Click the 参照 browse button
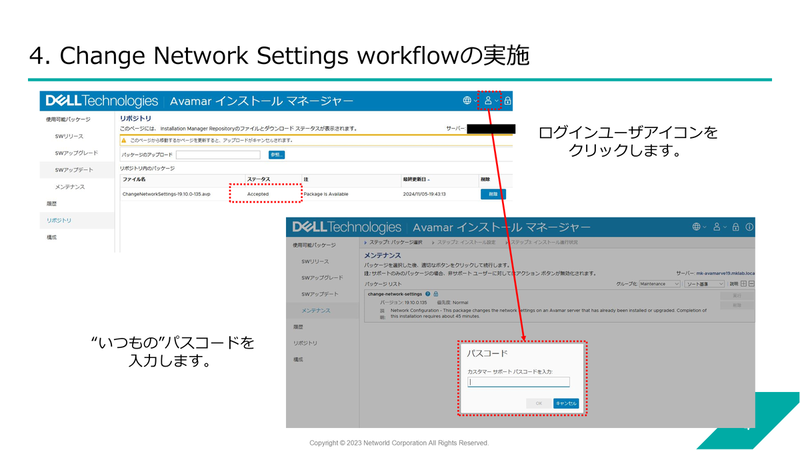800x450 pixels. tap(277, 155)
